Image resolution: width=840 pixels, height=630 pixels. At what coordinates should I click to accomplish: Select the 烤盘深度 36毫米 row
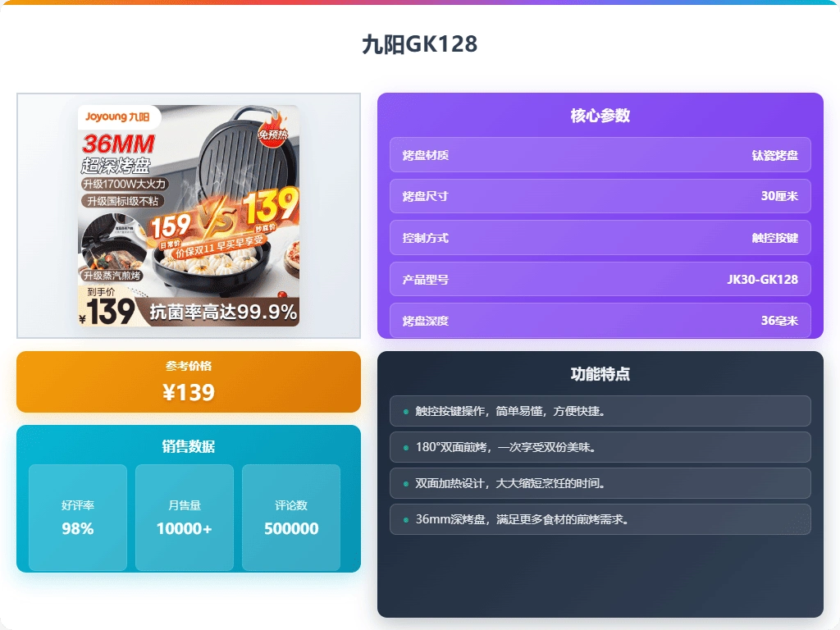coord(600,320)
